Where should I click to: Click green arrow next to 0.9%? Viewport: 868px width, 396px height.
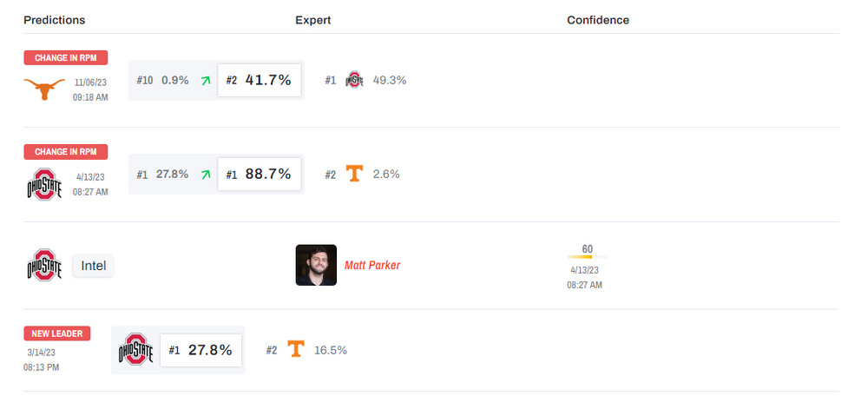(x=206, y=80)
